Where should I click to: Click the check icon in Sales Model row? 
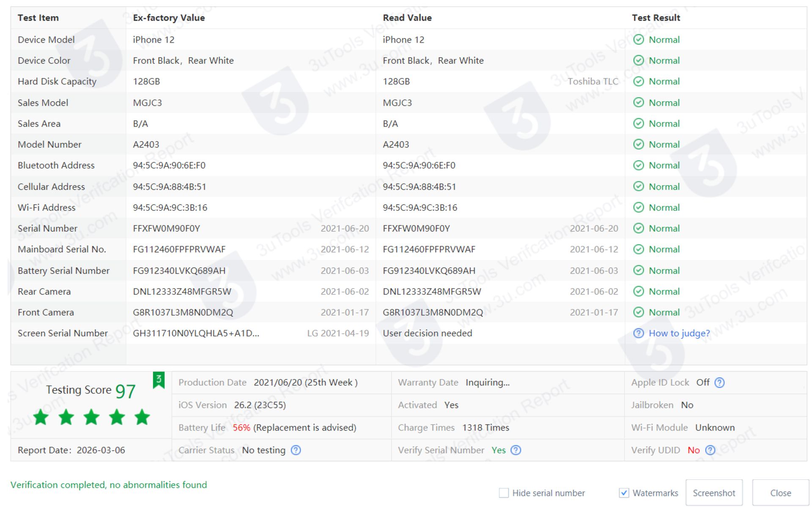coord(638,103)
